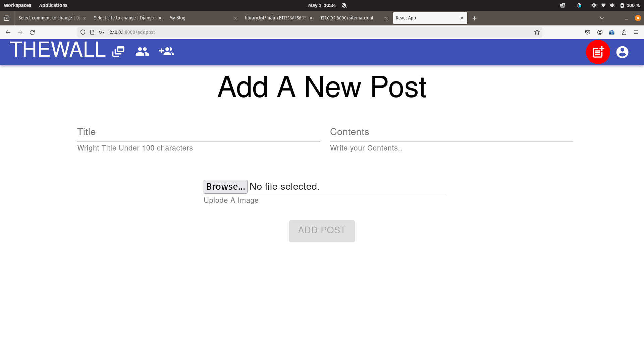Click the saved password key icon
Viewport: 644px width, 362px height.
[102, 32]
